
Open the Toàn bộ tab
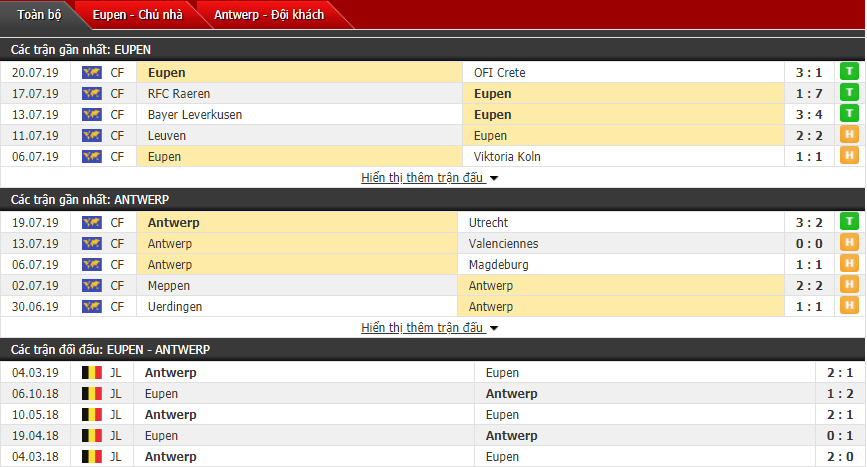[39, 14]
